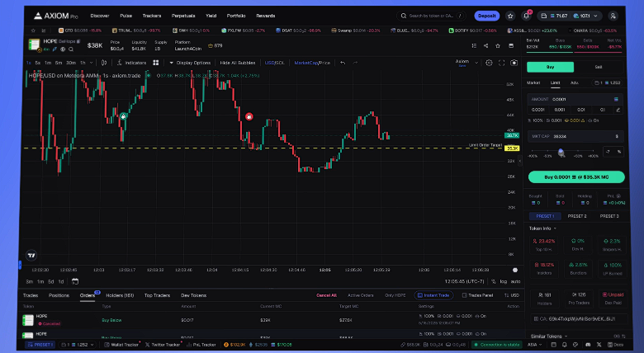Viewport: 644px width, 353px height.
Task: Open the Discover menu
Action: click(100, 16)
